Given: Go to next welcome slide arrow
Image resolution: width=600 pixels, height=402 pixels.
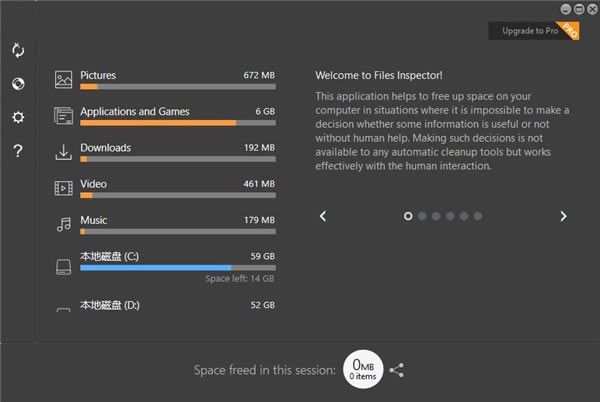Looking at the screenshot, I should point(563,216).
